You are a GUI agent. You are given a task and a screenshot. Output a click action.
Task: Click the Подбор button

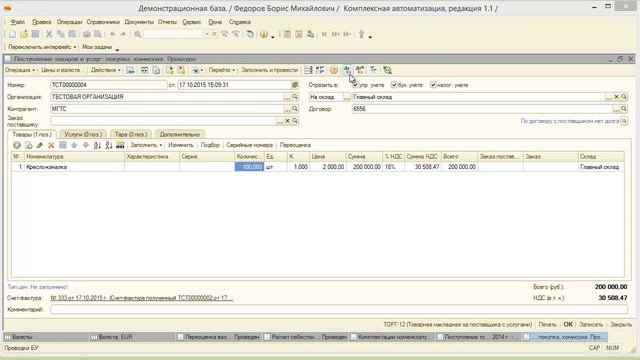pyautogui.click(x=210, y=145)
